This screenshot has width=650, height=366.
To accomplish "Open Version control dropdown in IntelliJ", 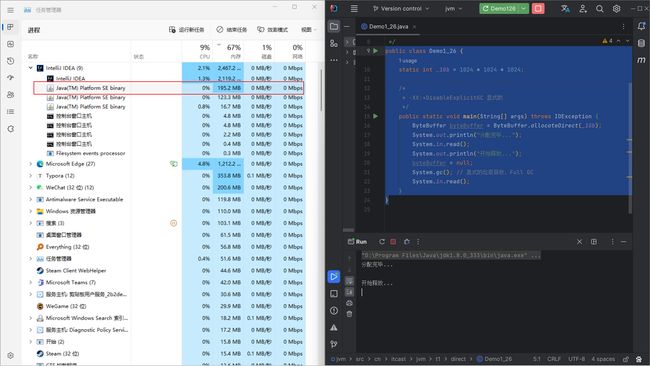I will click(x=401, y=9).
